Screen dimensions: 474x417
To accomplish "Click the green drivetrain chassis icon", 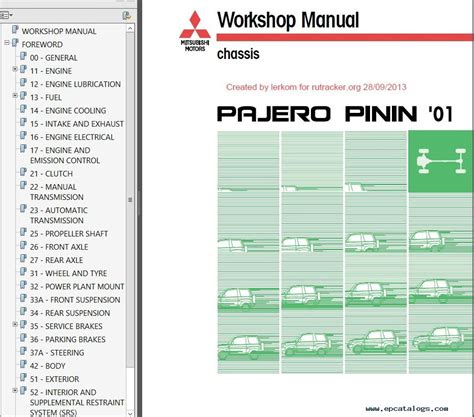I will click(x=441, y=161).
